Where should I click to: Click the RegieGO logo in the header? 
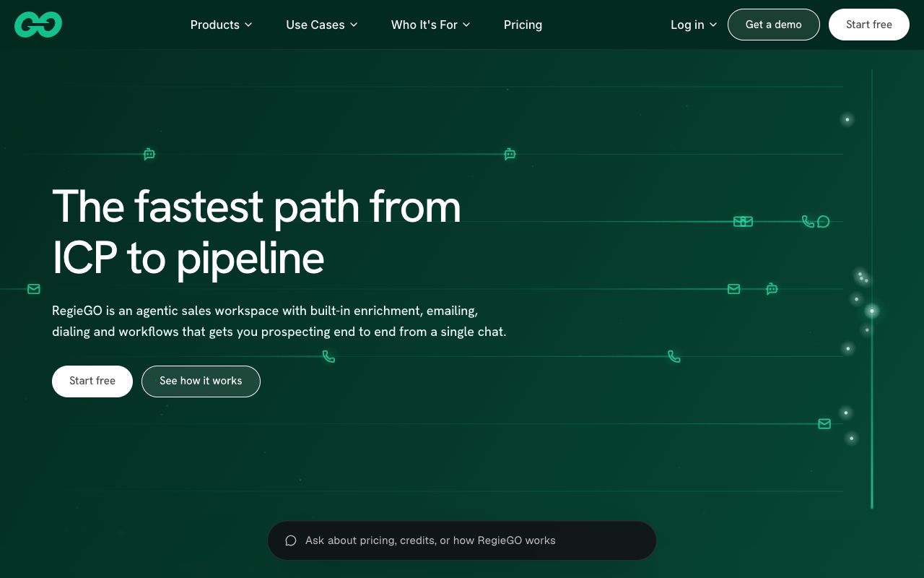[38, 25]
